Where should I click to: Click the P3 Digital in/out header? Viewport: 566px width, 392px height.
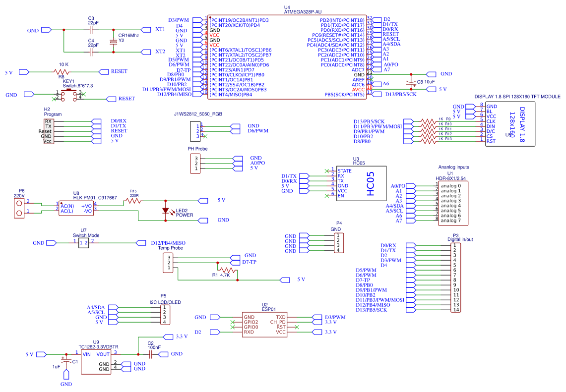[455, 278]
